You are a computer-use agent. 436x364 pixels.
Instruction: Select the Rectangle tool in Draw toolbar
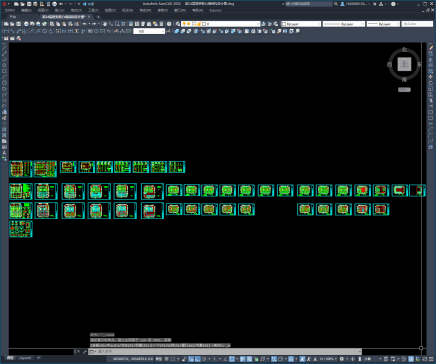click(4, 71)
